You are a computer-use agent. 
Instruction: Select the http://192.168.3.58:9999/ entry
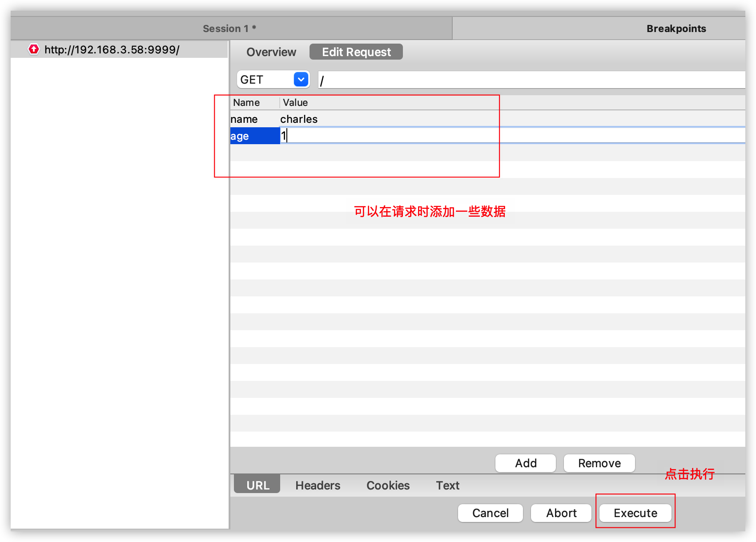[x=112, y=49]
